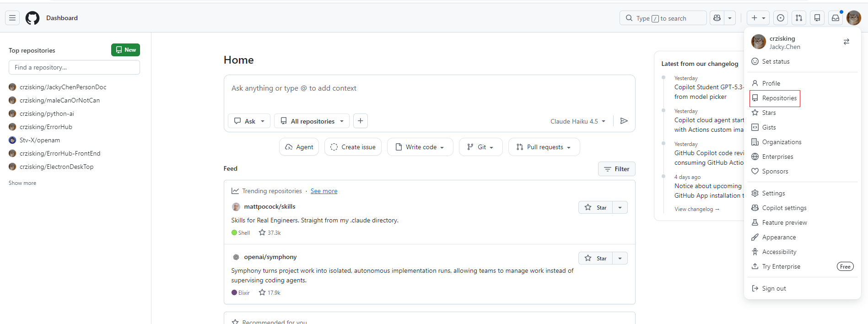
Task: Open crzisking/python-ai repository
Action: pos(47,113)
